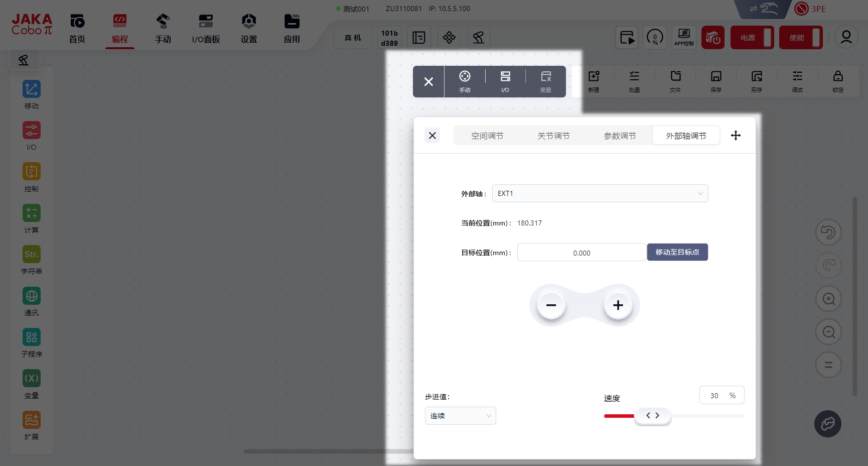Open the 字符串 (String) command category
The height and width of the screenshot is (466, 868).
31,259
